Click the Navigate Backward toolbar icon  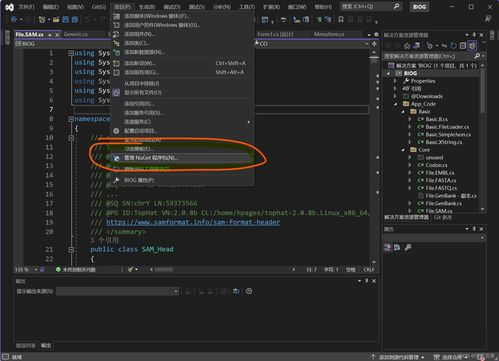click(14, 19)
